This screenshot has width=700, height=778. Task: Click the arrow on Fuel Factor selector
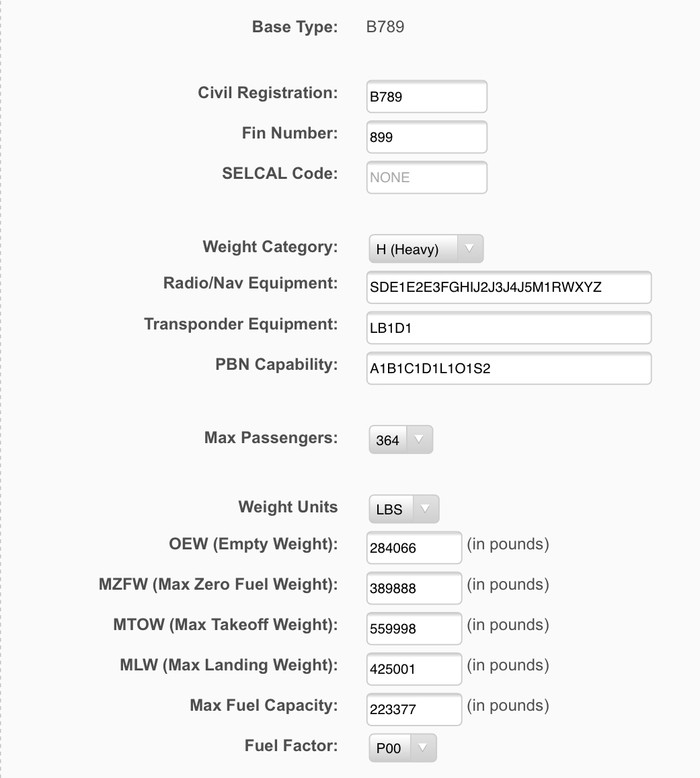(x=423, y=748)
